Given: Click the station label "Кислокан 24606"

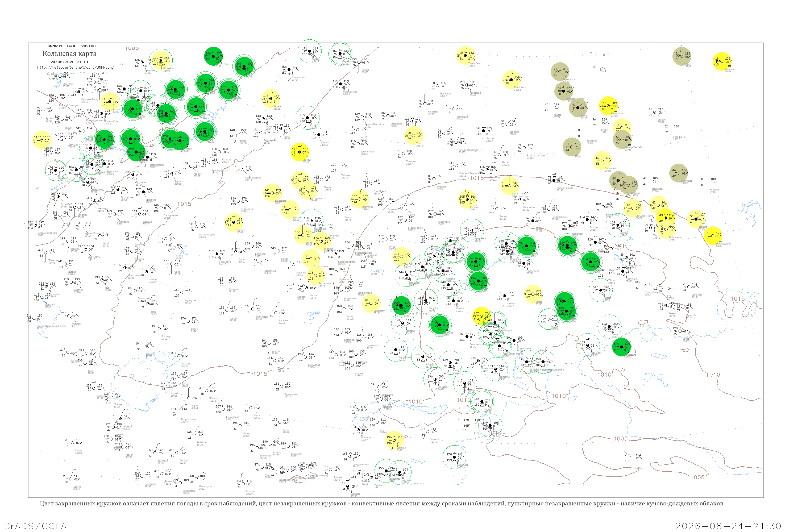Looking at the screenshot, I should tap(730, 70).
